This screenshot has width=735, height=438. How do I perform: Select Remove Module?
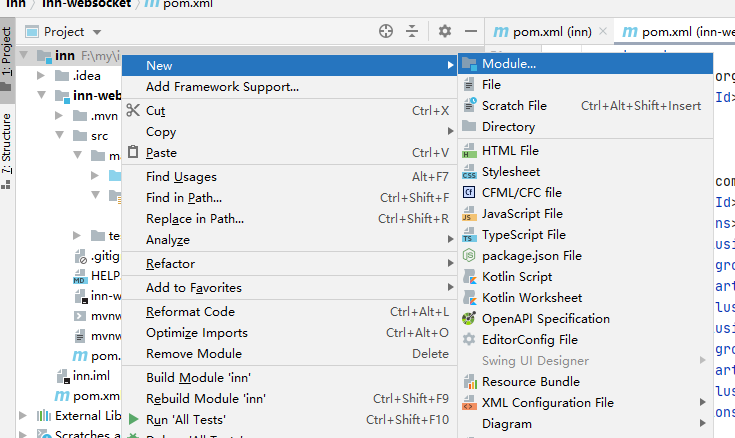click(x=289, y=354)
